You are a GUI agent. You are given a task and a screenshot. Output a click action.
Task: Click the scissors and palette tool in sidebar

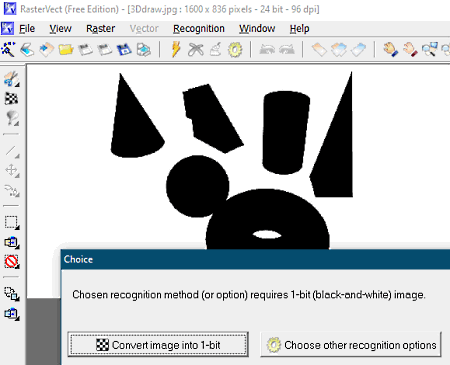[x=12, y=79]
